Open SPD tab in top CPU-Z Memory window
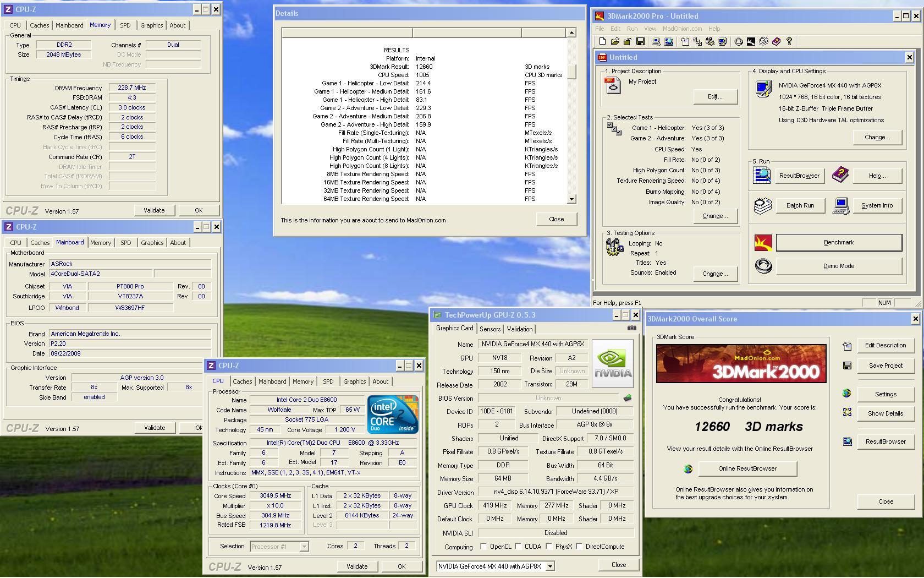 click(x=125, y=25)
